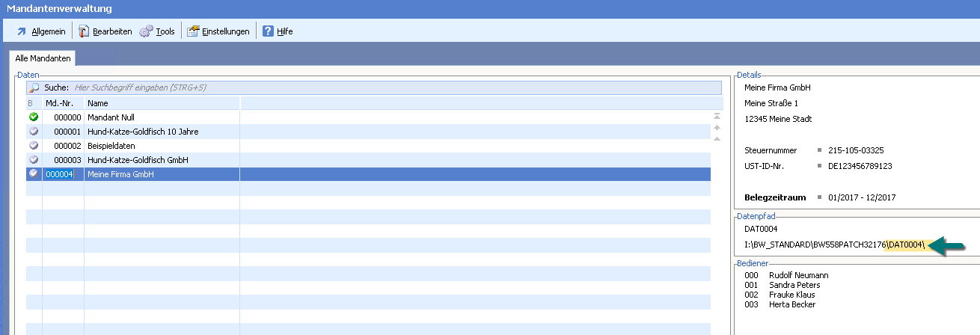Sort the list by Name column header
The width and height of the screenshot is (980, 335).
(x=98, y=103)
